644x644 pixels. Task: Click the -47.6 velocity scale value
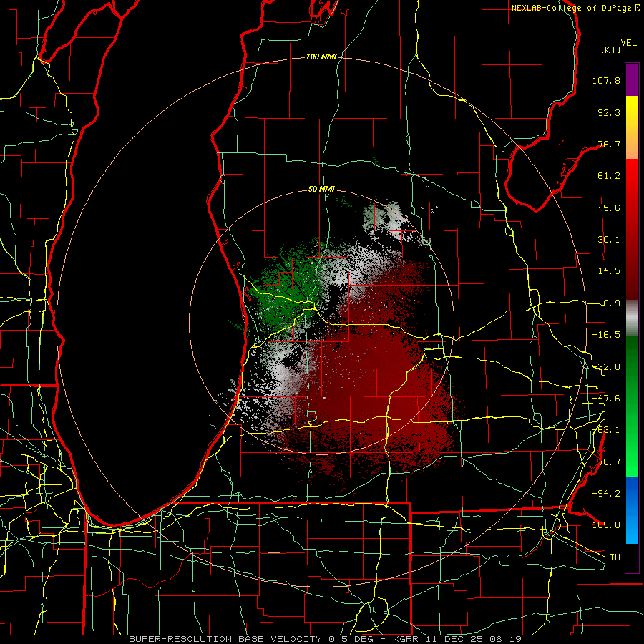pos(606,399)
